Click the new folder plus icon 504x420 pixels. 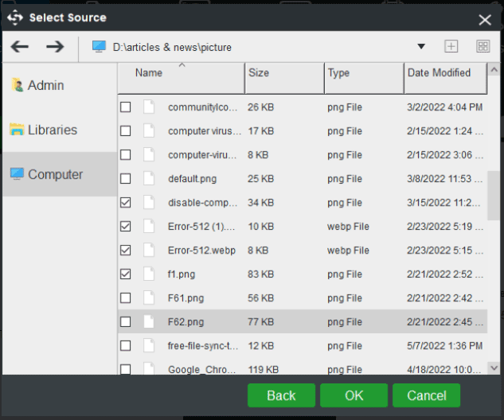[451, 47]
